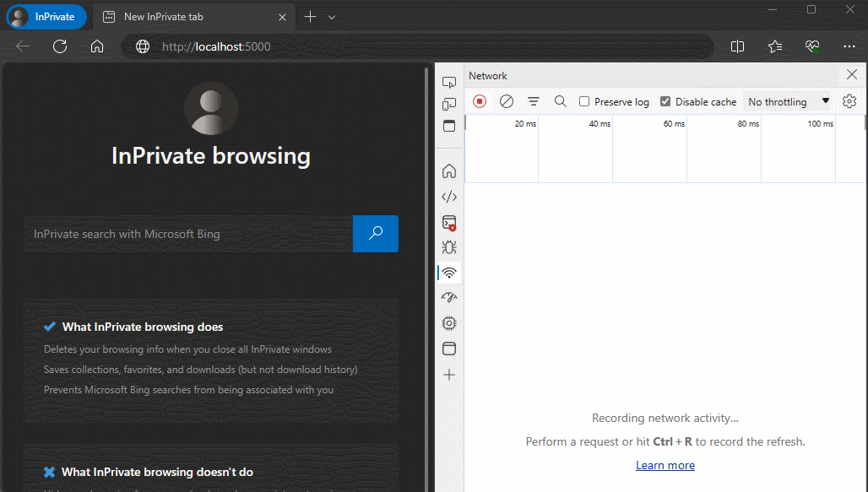Open the network filter bar
The image size is (868, 492).
[534, 101]
